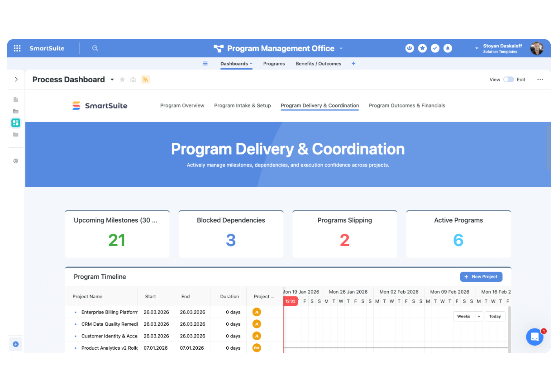Expand Program Management Office solution dropdown arrow
The image size is (557, 392).
click(341, 49)
